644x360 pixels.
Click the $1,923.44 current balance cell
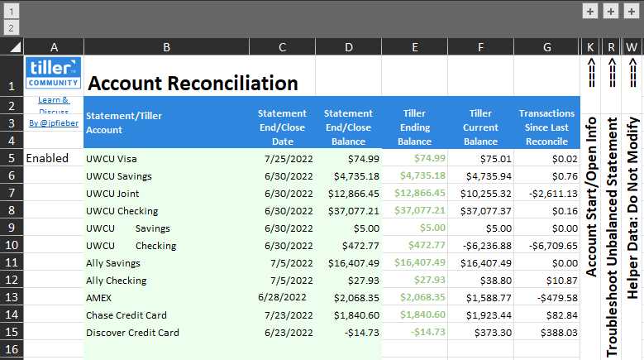pos(480,314)
